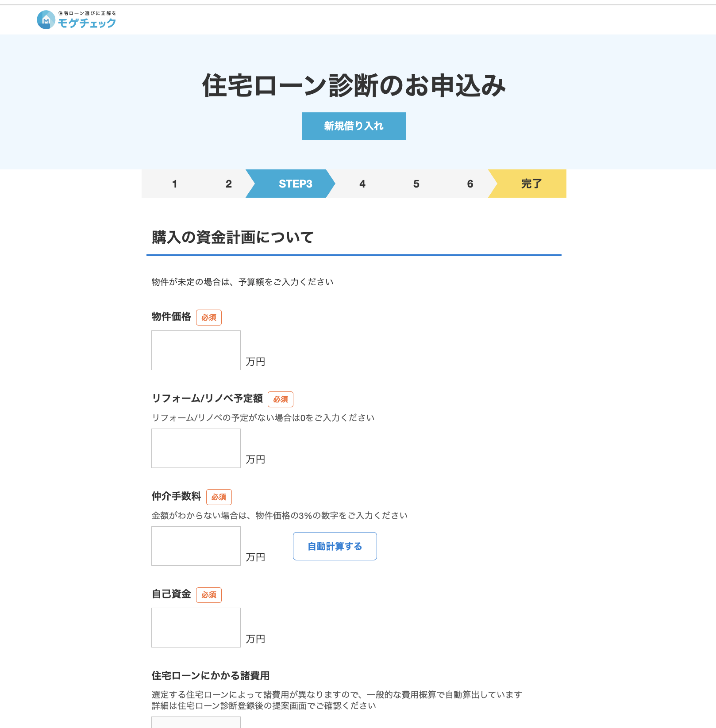The width and height of the screenshot is (716, 728).
Task: Click the リフォーム/リノベ予定額 label
Action: pyautogui.click(x=207, y=398)
